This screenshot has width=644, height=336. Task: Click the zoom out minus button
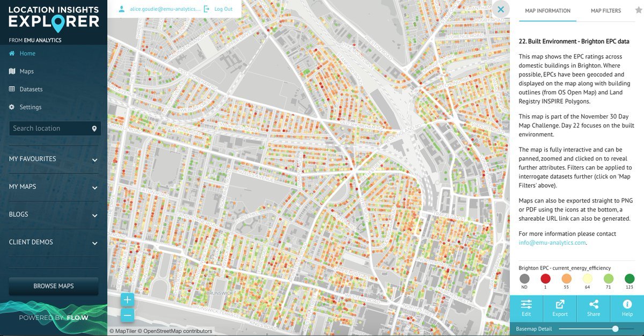point(127,316)
